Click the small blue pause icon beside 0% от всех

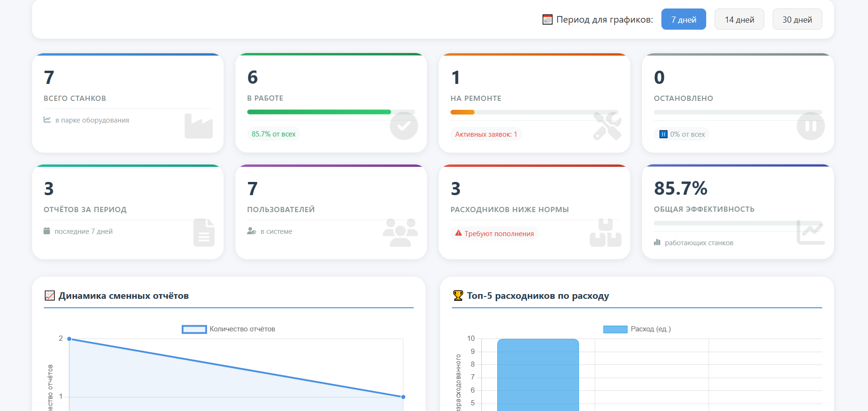tap(663, 134)
